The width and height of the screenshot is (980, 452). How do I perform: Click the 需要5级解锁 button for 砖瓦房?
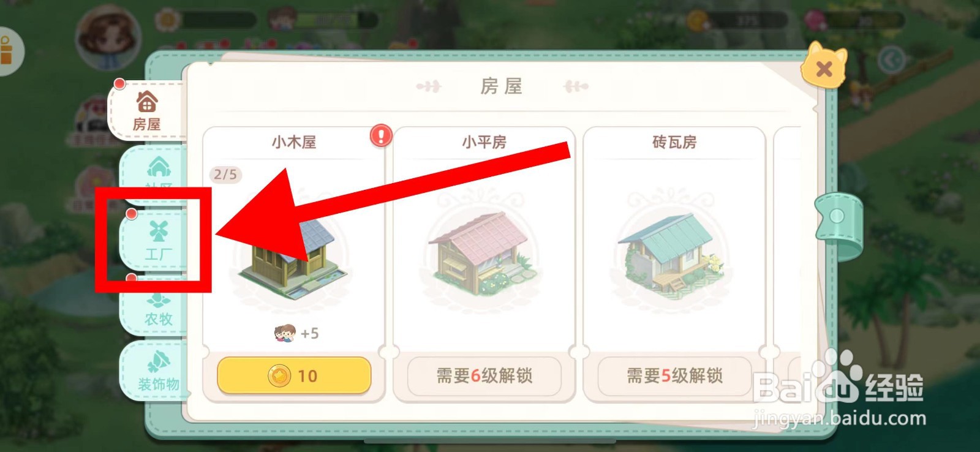(674, 375)
